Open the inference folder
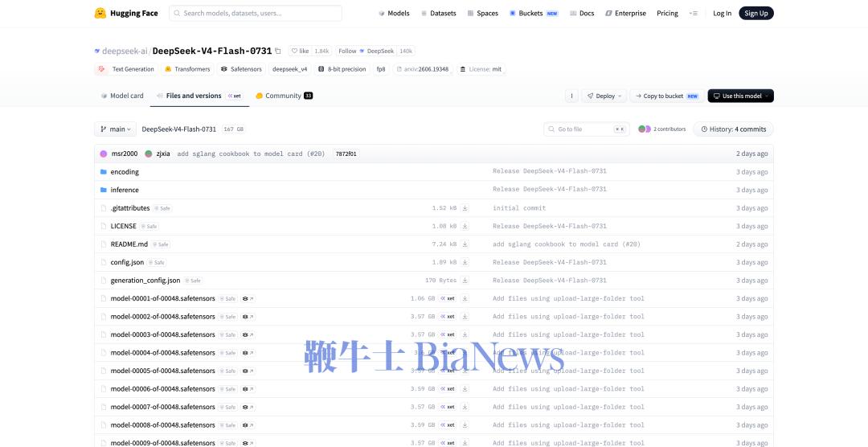Image resolution: width=868 pixels, height=447 pixels. pyautogui.click(x=125, y=190)
